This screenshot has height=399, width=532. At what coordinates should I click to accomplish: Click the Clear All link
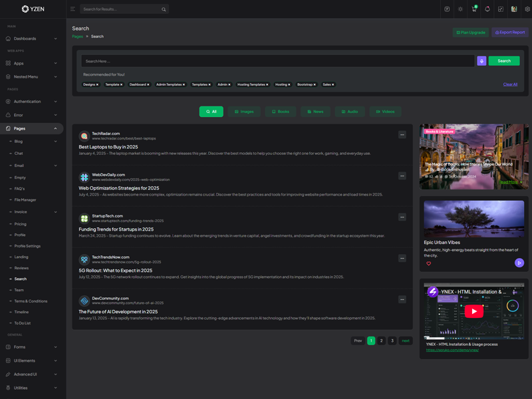510,84
